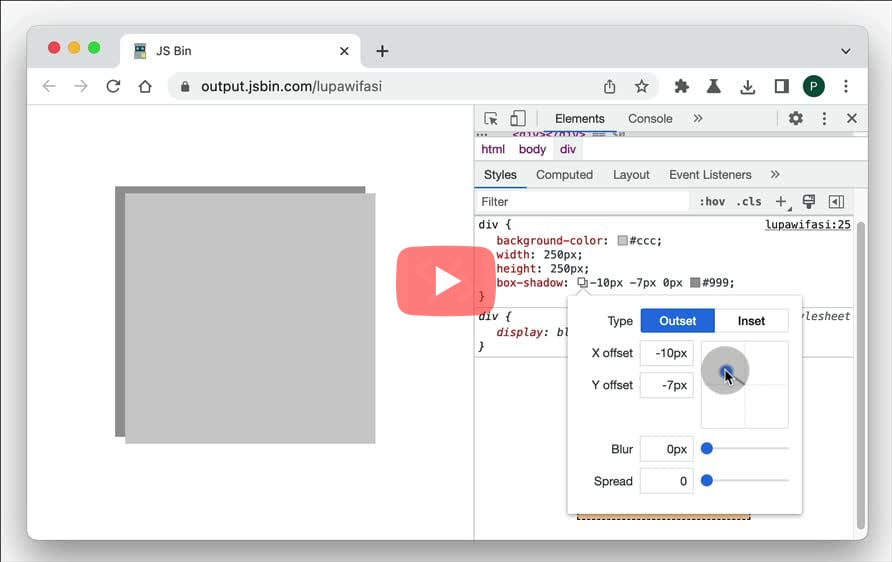Screen dimensions: 892x562
Task: Click the Blur slider handle
Action: (707, 449)
